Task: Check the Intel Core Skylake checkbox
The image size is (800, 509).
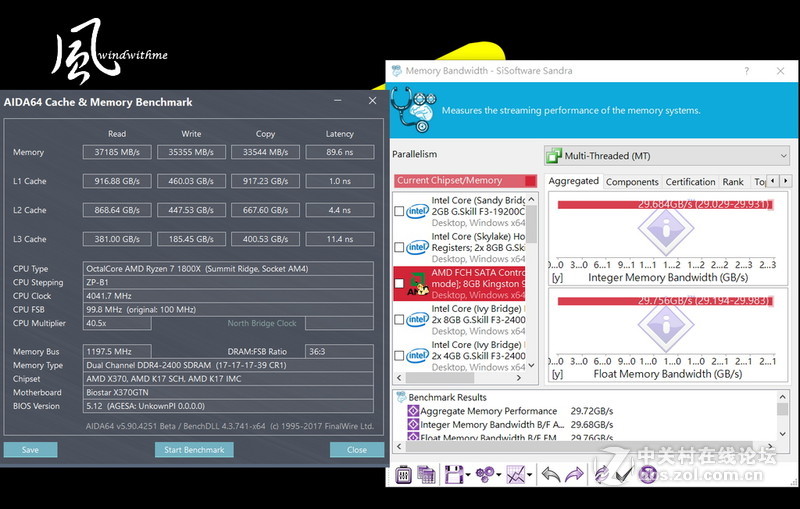Action: 399,247
